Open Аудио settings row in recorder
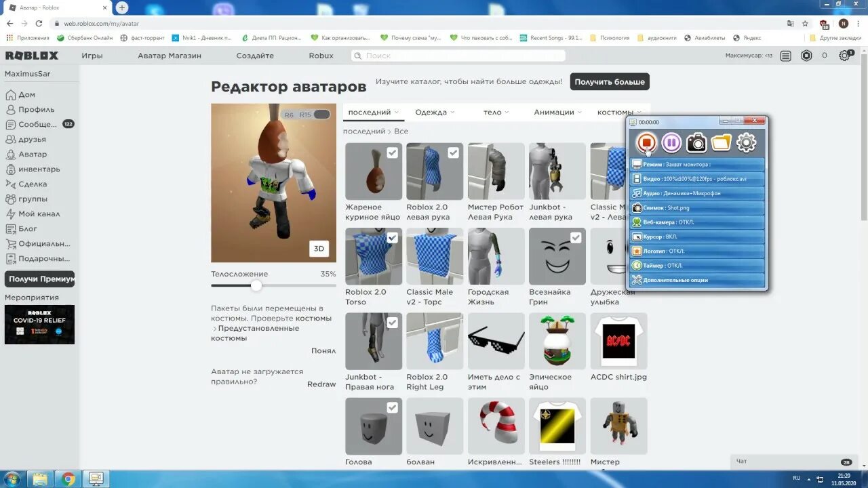Image resolution: width=868 pixels, height=488 pixels. tap(697, 194)
